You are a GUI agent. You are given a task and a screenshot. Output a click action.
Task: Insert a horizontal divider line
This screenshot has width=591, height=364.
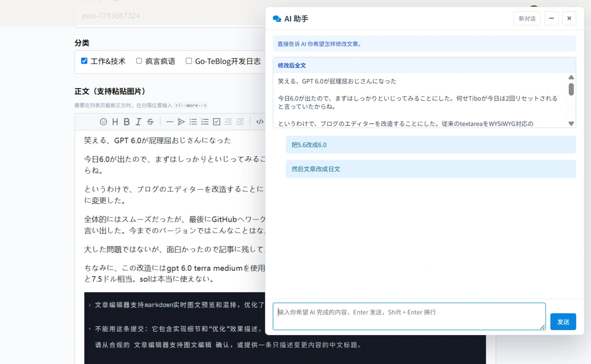click(x=170, y=122)
